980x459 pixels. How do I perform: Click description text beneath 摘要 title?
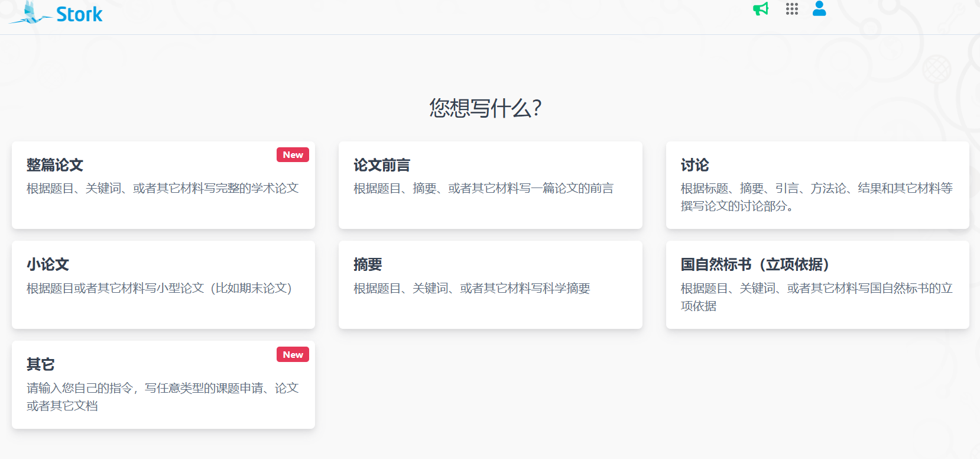472,288
